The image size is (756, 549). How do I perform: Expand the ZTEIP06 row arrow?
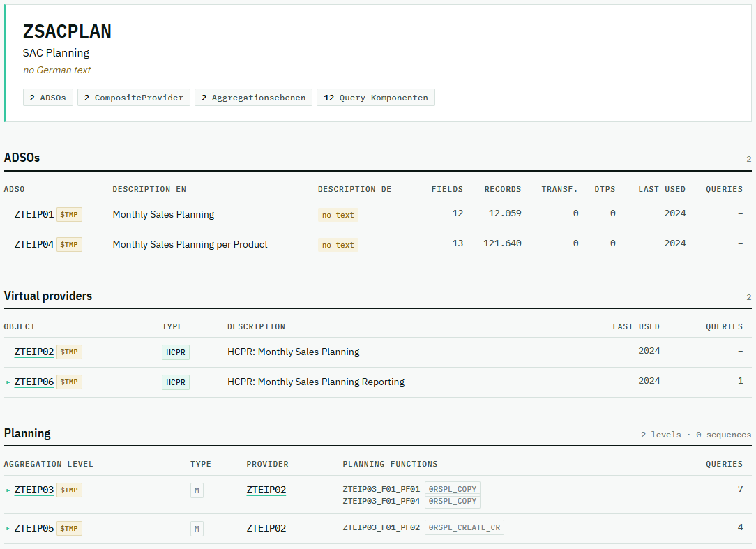click(x=8, y=382)
